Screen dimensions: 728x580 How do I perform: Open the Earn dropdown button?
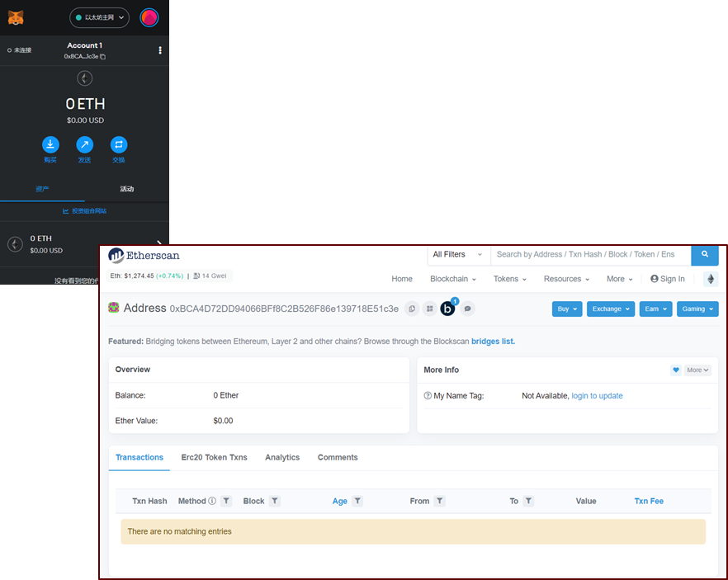655,309
